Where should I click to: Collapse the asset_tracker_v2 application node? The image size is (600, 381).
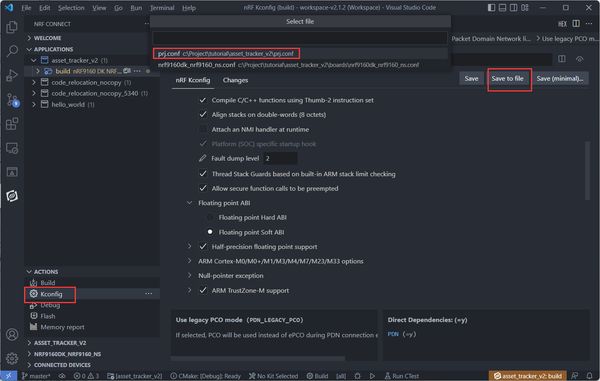point(34,60)
